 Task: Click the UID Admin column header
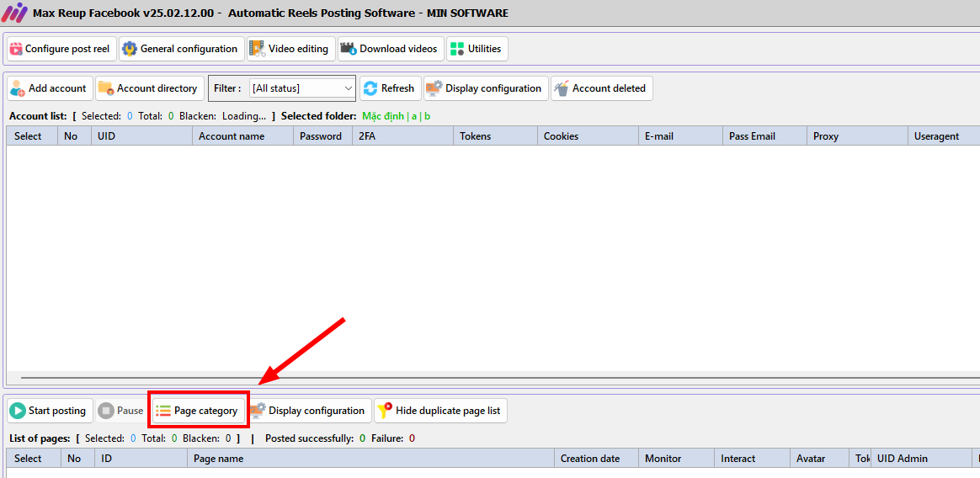[920, 459]
